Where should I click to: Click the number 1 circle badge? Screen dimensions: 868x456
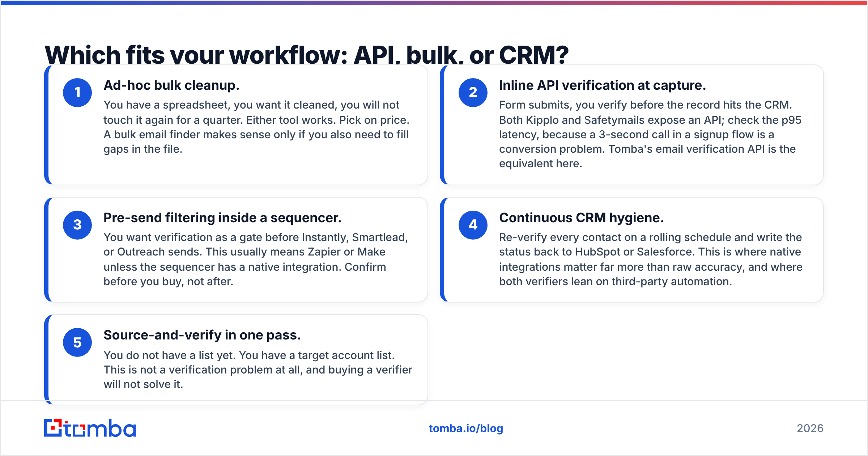(x=77, y=93)
